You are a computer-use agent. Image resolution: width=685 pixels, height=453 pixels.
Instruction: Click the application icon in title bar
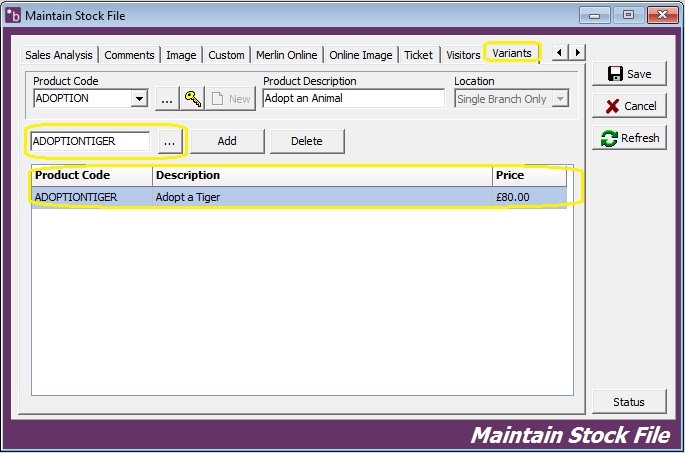tap(13, 15)
